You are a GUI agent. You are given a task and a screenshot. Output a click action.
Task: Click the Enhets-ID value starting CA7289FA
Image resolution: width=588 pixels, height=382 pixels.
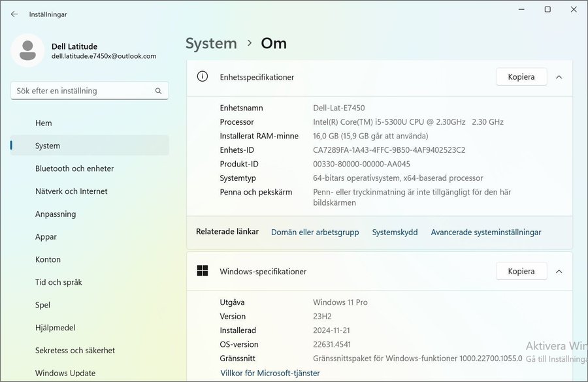pyautogui.click(x=389, y=150)
